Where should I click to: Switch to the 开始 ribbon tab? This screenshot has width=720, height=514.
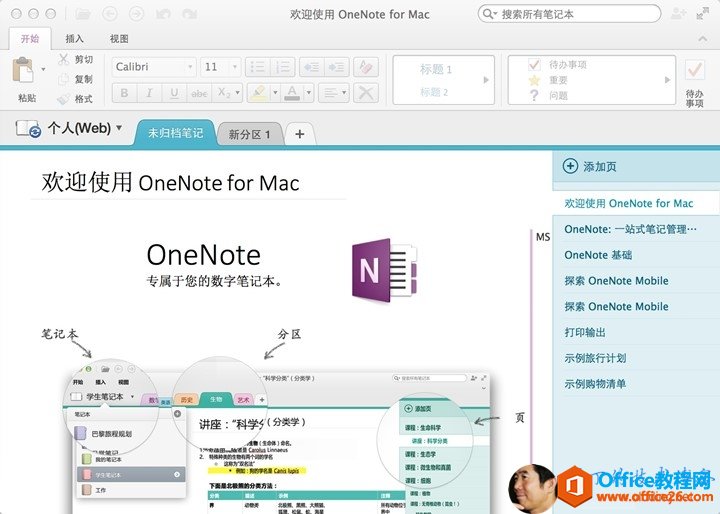[x=30, y=39]
